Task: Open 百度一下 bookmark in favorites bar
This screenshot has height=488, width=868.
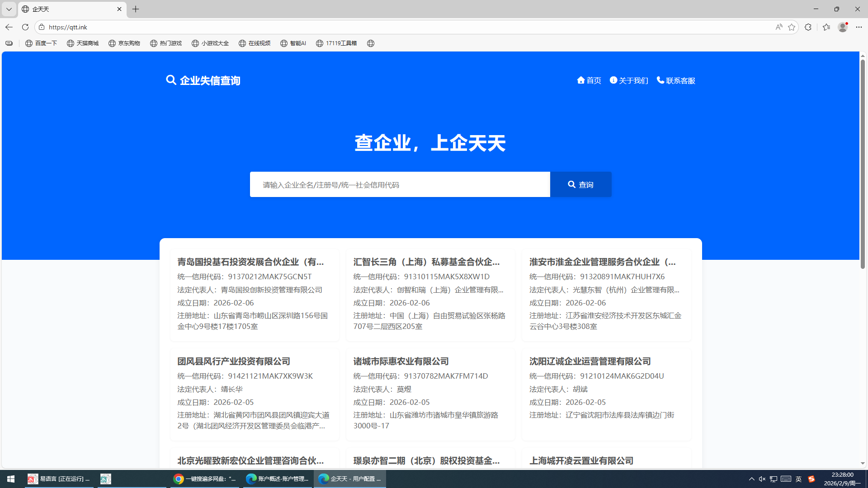Action: 41,43
